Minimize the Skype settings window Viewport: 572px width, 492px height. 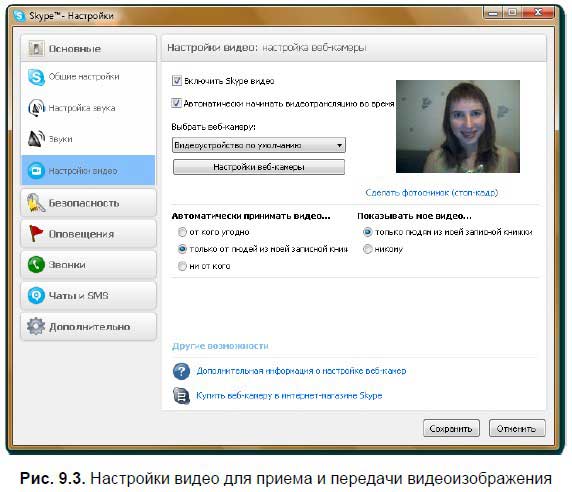[x=493, y=13]
